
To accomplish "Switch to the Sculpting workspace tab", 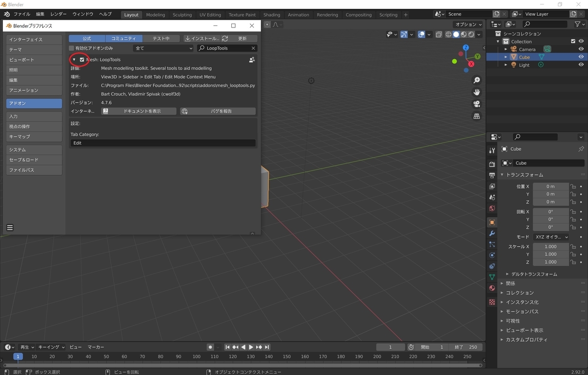I will tap(182, 15).
